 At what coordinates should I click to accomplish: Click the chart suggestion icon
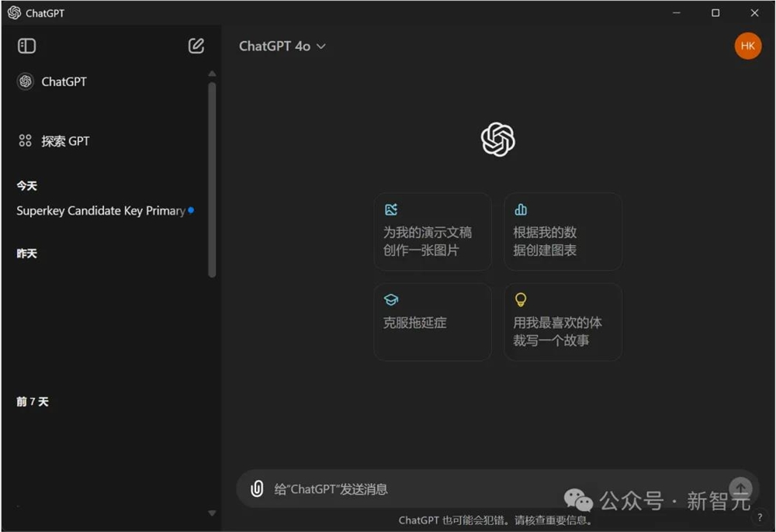520,209
